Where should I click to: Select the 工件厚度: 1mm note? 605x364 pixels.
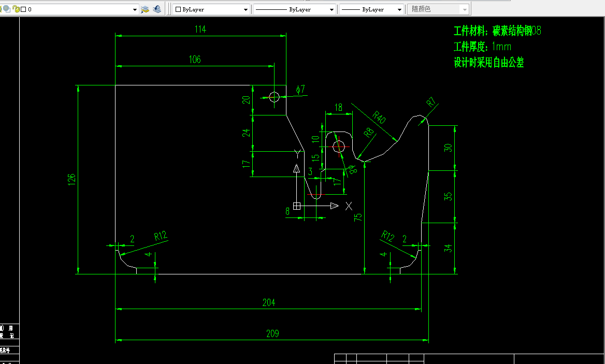tap(482, 47)
